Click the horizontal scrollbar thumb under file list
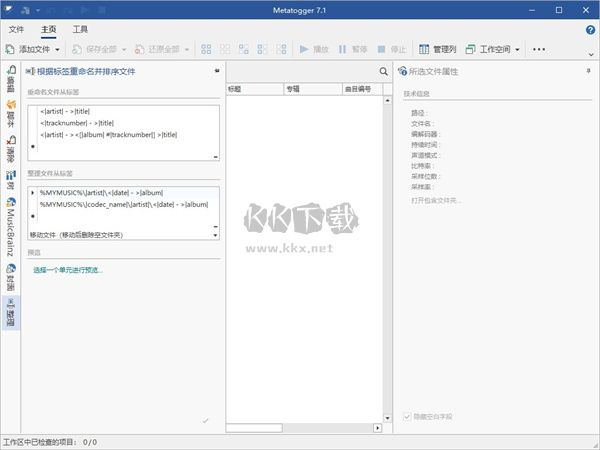This screenshot has width=600, height=450. (254, 428)
